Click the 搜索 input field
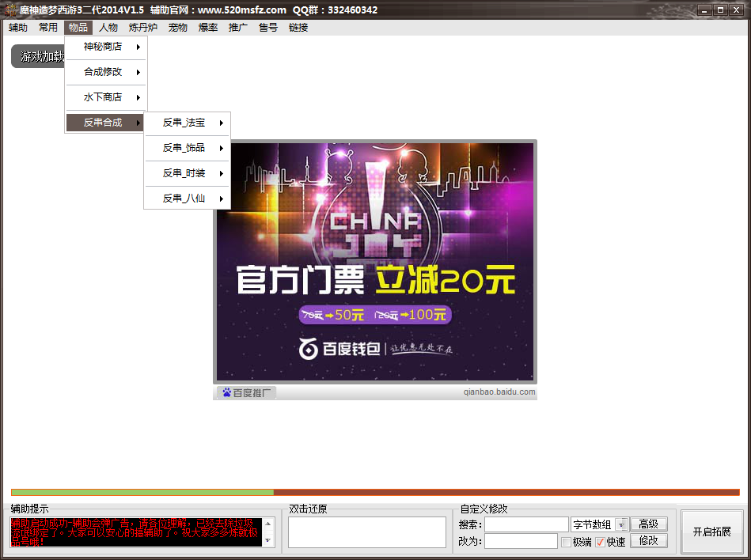Screen dimensions: 751x560 pyautogui.click(x=526, y=524)
